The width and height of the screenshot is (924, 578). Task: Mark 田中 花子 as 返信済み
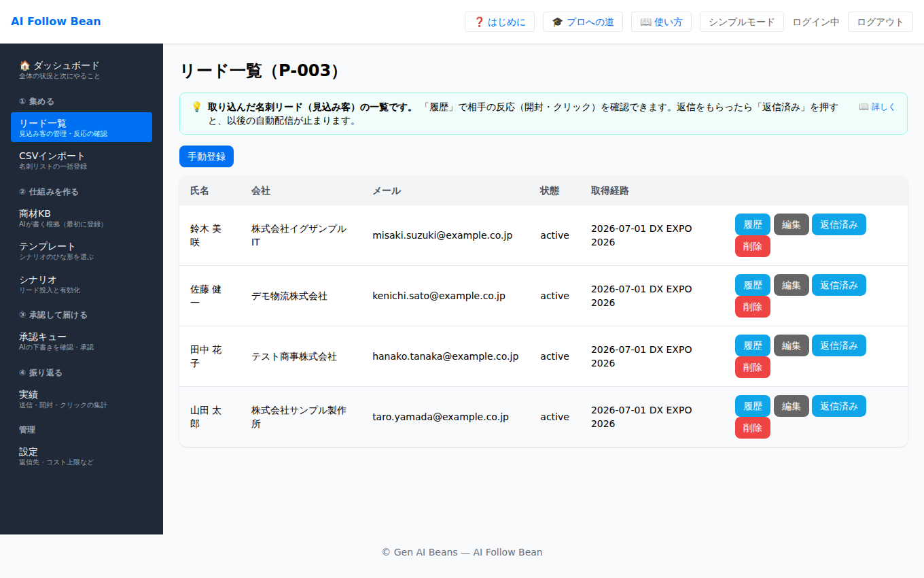click(839, 345)
